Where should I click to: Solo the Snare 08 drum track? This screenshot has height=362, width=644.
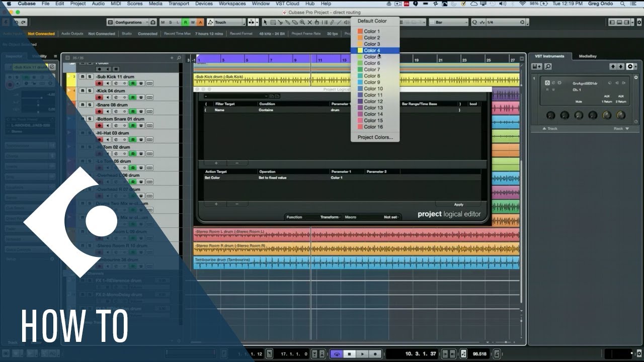(90, 105)
